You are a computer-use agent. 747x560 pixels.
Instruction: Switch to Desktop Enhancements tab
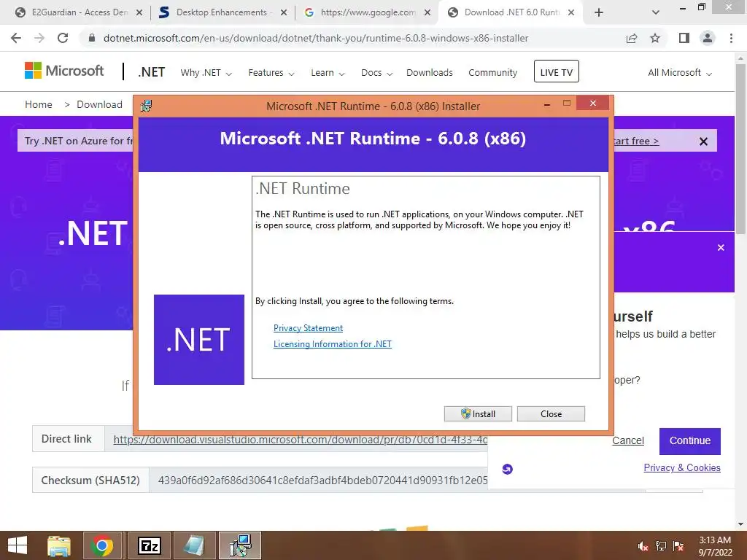pyautogui.click(x=222, y=12)
